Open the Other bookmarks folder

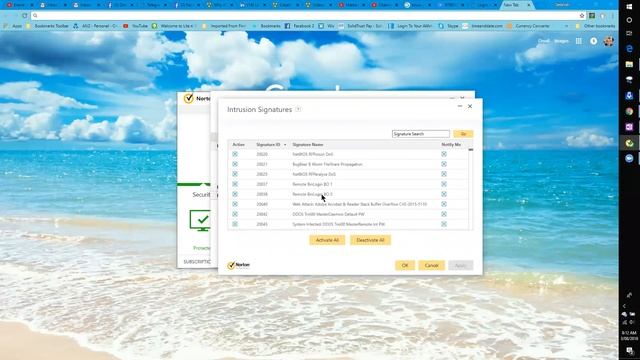point(596,26)
